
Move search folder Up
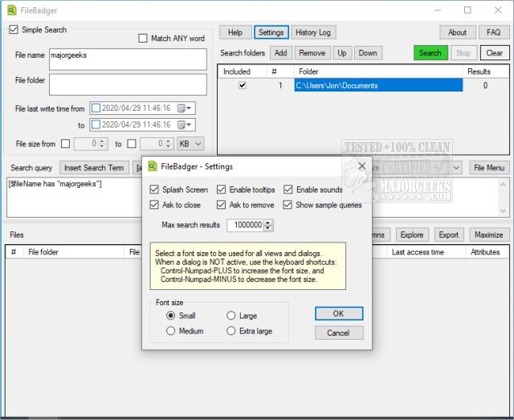[342, 53]
